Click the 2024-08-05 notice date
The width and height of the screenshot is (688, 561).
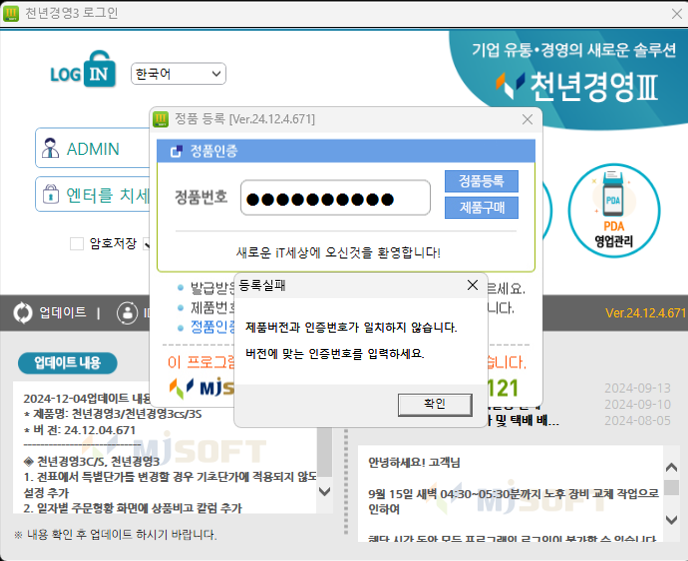[x=638, y=421]
